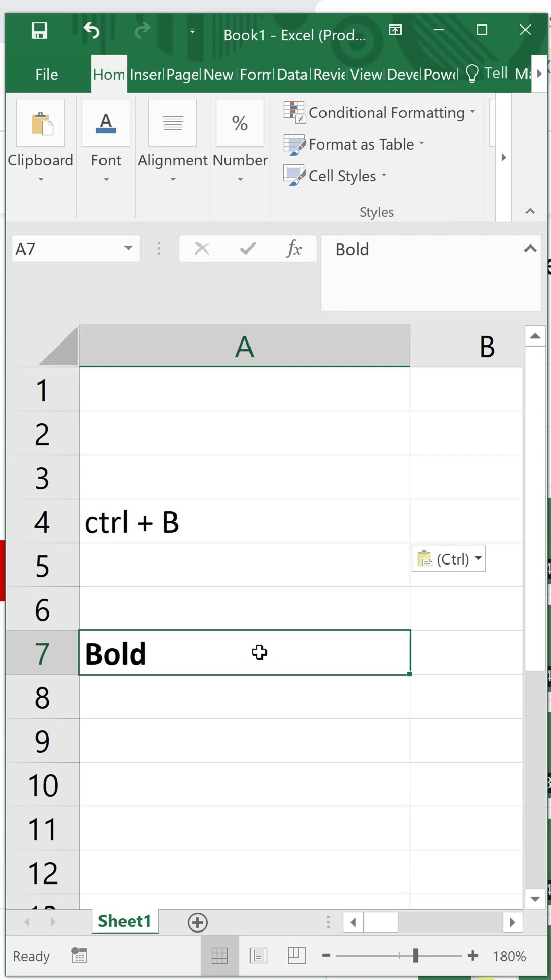Switch to the Data ribbon tab
This screenshot has width=551, height=980.
292,75
